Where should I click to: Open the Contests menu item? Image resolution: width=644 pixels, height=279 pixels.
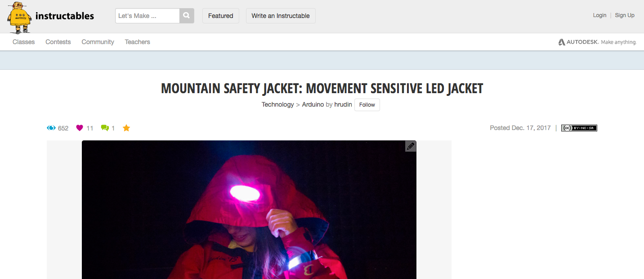(x=58, y=42)
